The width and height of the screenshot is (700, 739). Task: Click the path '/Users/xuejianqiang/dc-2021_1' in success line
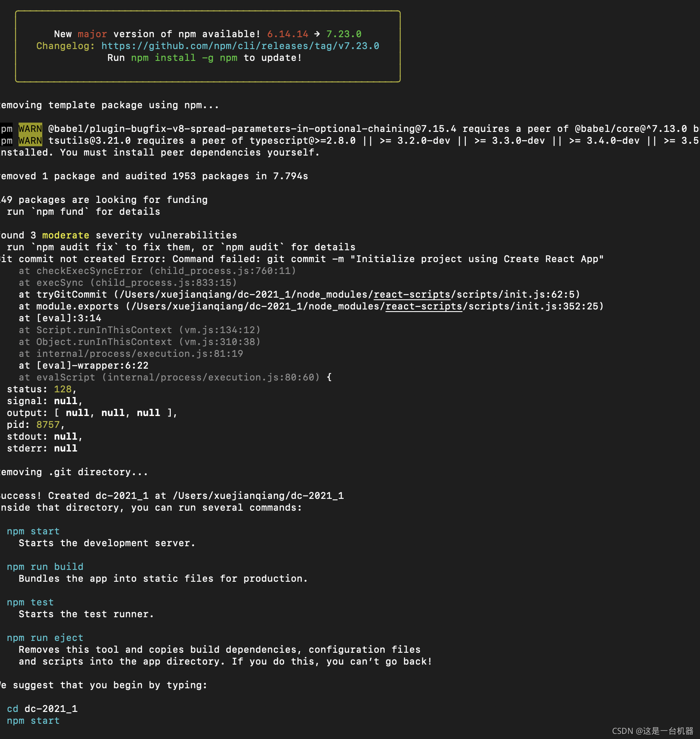point(258,495)
